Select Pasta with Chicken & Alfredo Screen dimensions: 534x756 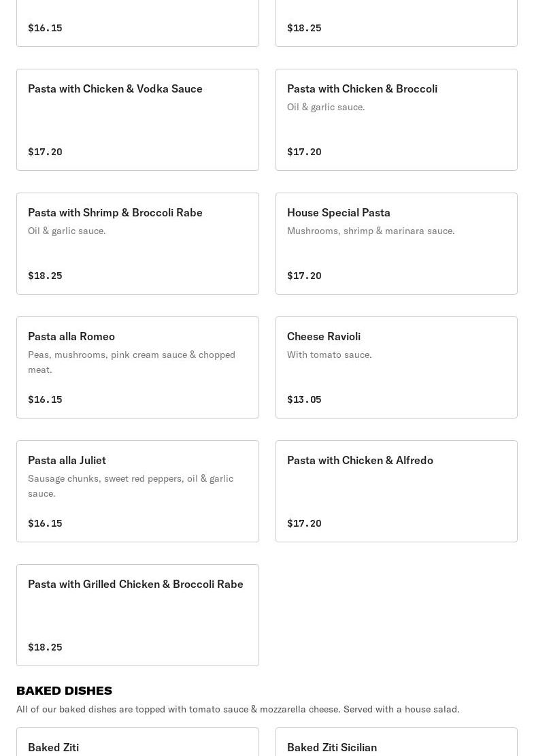click(396, 491)
